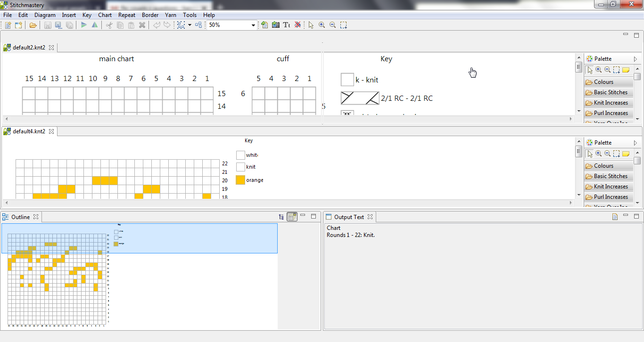Image resolution: width=644 pixels, height=342 pixels.
Task: Open the 50% zoom level dropdown
Action: (x=253, y=25)
